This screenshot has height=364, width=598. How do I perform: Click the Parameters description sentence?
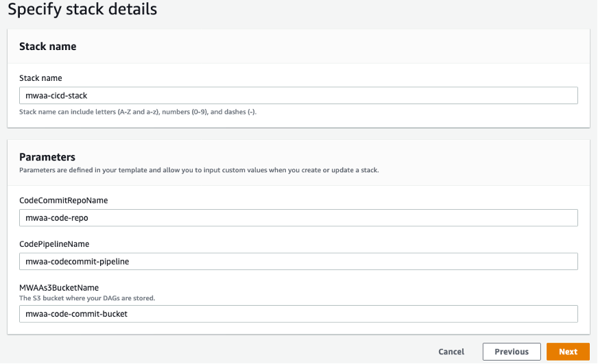199,170
